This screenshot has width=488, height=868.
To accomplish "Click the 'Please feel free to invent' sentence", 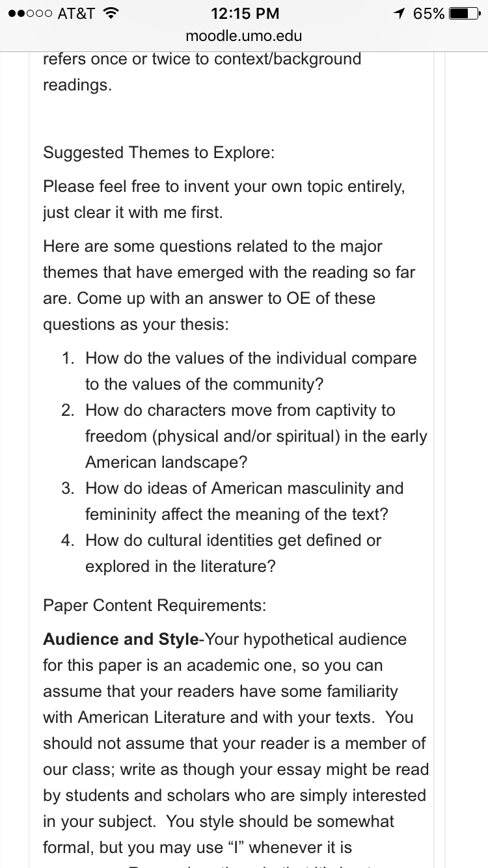I will 224,199.
